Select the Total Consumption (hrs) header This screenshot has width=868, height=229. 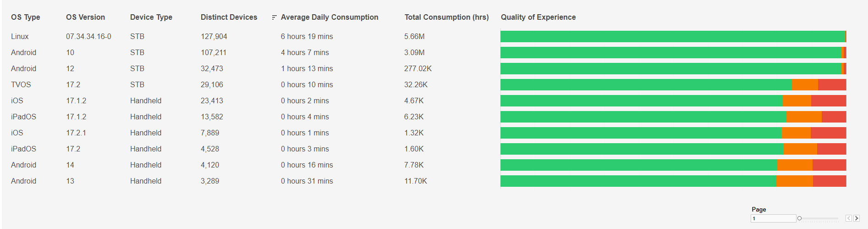(446, 17)
